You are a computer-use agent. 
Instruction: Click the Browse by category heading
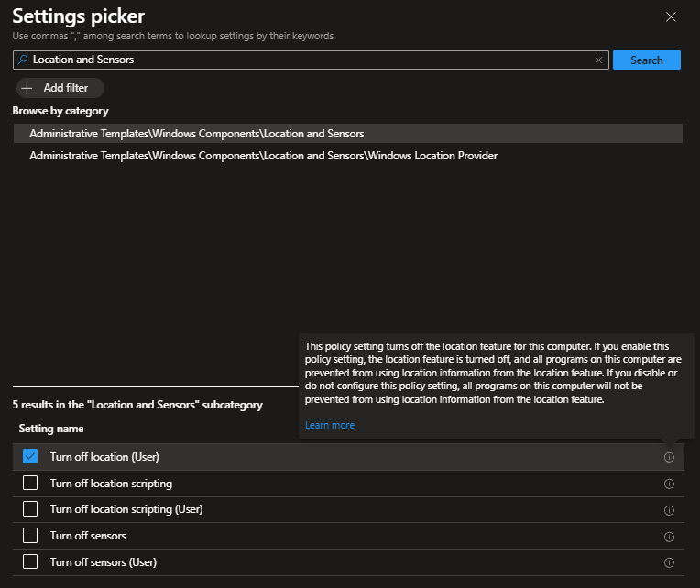coord(60,111)
